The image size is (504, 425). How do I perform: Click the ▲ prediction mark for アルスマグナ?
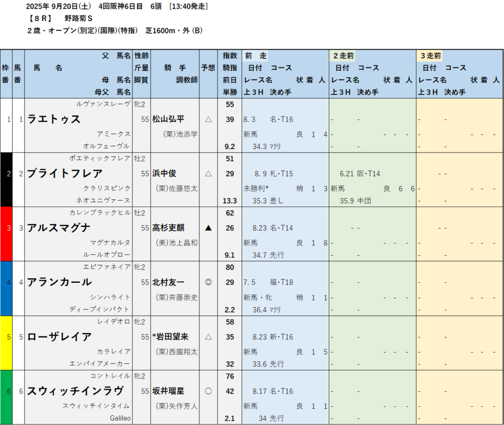pyautogui.click(x=208, y=228)
